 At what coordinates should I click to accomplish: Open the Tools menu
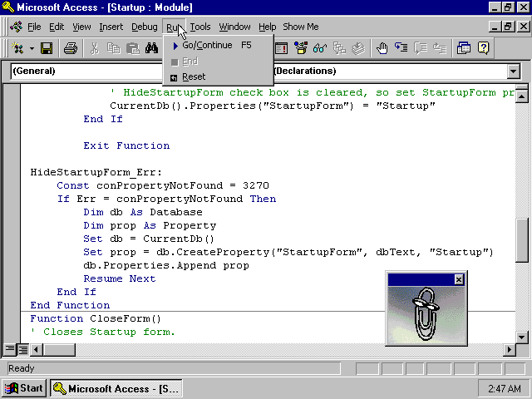click(x=200, y=27)
